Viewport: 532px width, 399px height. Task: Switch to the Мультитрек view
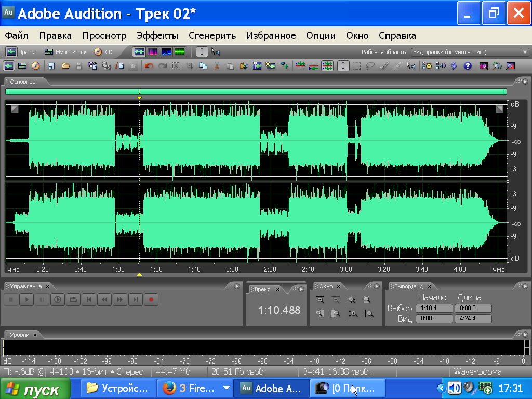(x=66, y=52)
